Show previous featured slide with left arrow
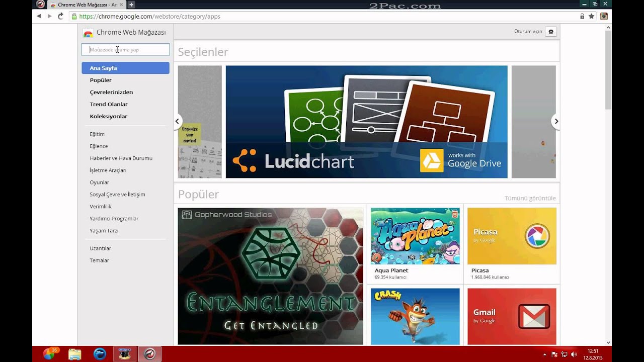Image resolution: width=644 pixels, height=362 pixels. pos(178,121)
